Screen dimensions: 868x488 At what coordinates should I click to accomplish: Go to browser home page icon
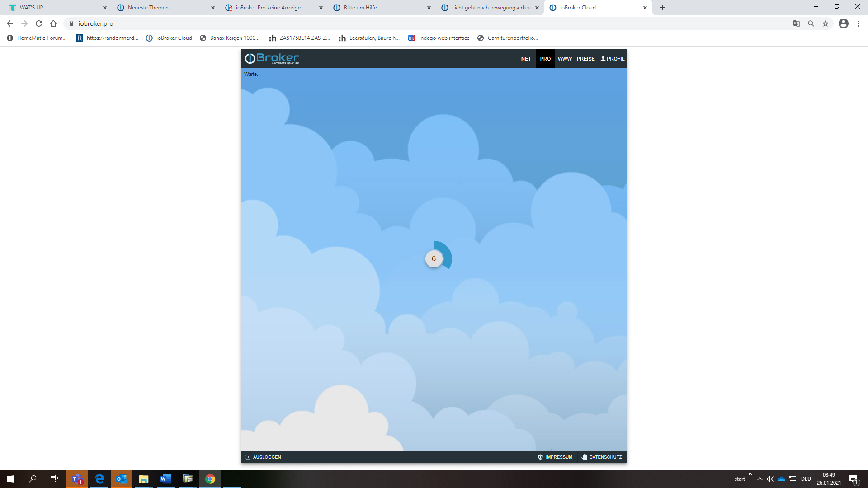(53, 23)
